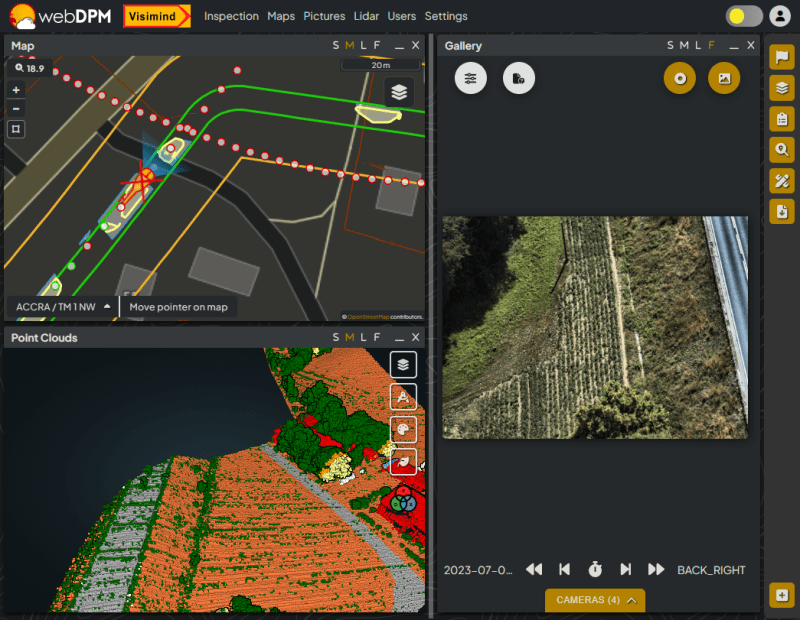Click the Visimind button in the header
Image resolution: width=800 pixels, height=620 pixels.
point(156,16)
